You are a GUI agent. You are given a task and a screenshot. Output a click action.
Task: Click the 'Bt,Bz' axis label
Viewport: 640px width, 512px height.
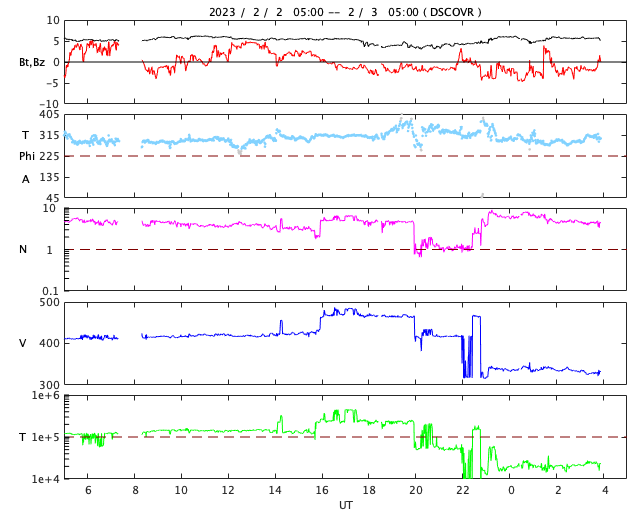point(32,62)
